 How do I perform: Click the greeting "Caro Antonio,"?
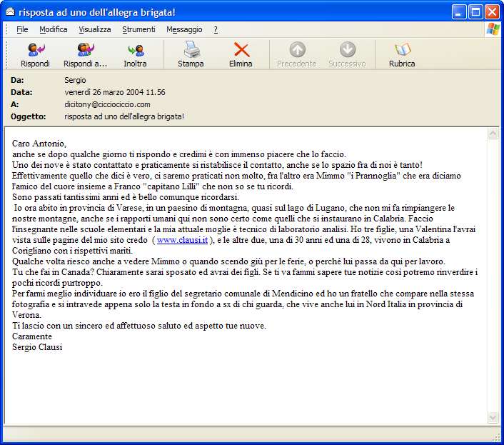click(x=39, y=144)
